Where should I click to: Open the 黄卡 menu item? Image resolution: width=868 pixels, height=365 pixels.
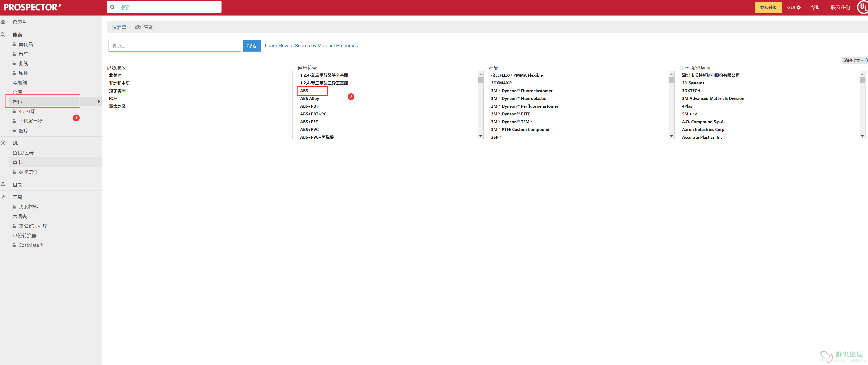click(x=18, y=162)
